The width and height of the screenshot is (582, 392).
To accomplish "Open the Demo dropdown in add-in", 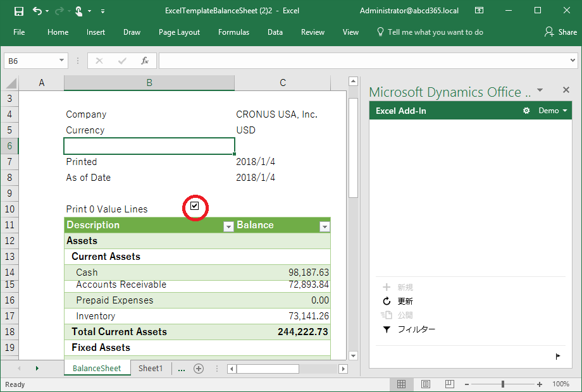I will [x=553, y=111].
